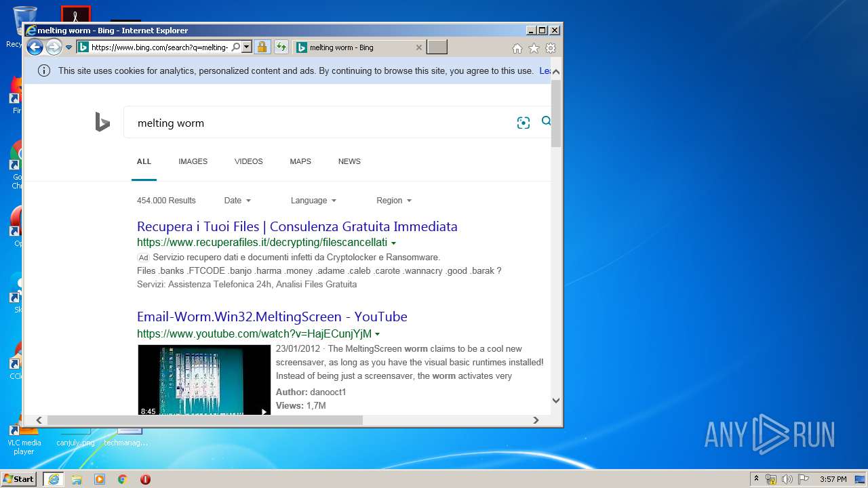Click the youtube.com green URL text
The width and height of the screenshot is (868, 488).
[254, 334]
